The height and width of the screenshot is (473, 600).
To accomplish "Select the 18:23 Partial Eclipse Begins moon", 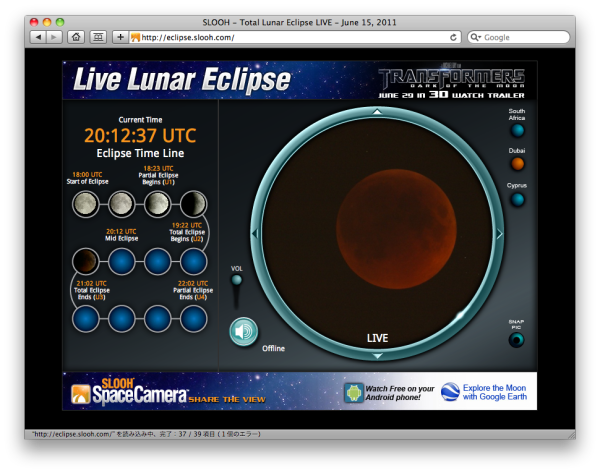I will [157, 204].
